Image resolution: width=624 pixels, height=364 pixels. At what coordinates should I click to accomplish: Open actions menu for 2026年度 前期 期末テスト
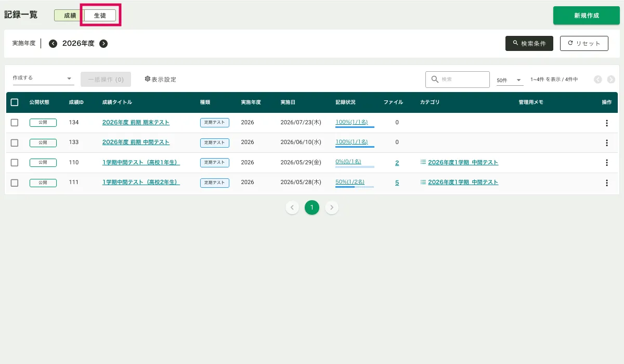tap(606, 123)
